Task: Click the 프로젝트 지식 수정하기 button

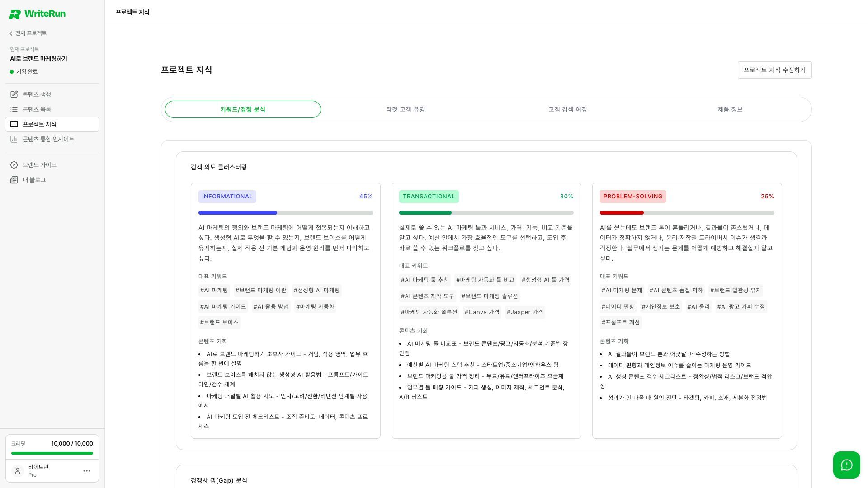Action: [775, 70]
